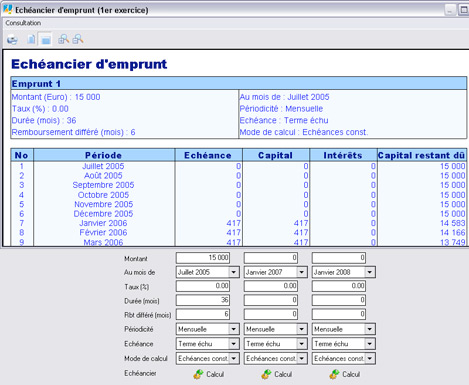
Task: Click second loan Montant field
Action: click(x=271, y=258)
